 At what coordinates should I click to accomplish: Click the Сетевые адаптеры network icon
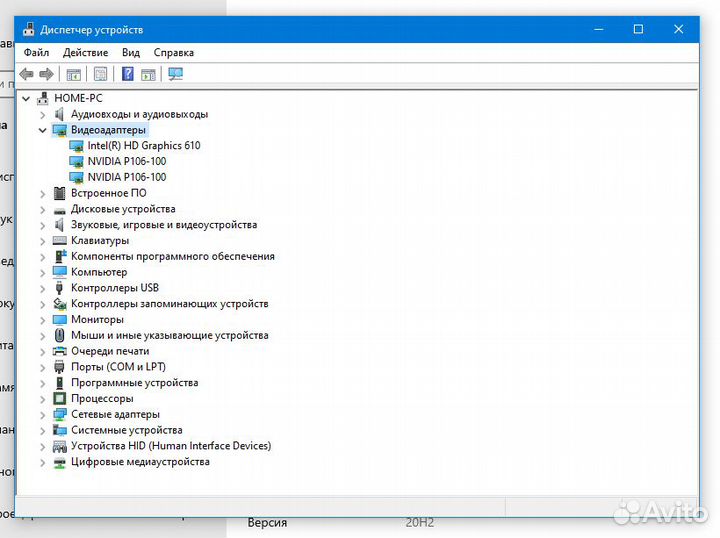click(x=60, y=414)
